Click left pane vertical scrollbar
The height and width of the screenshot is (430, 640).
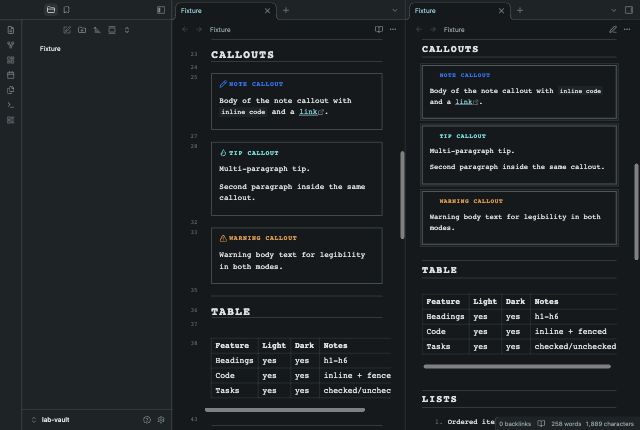coord(402,195)
